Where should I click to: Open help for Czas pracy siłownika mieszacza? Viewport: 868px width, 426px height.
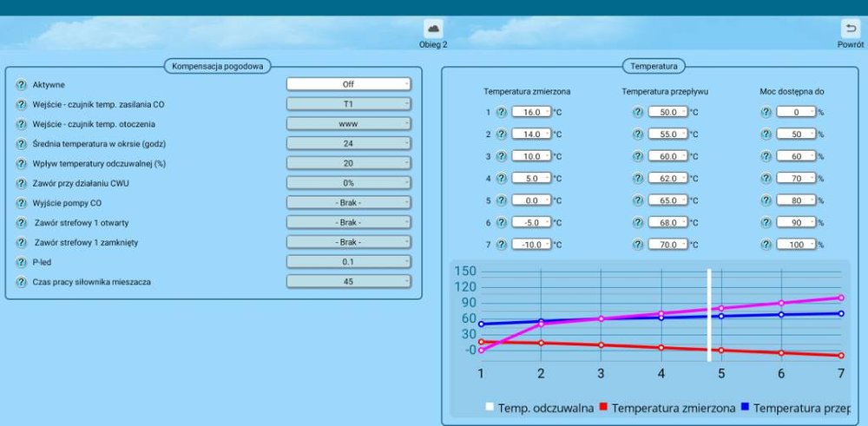click(x=22, y=281)
